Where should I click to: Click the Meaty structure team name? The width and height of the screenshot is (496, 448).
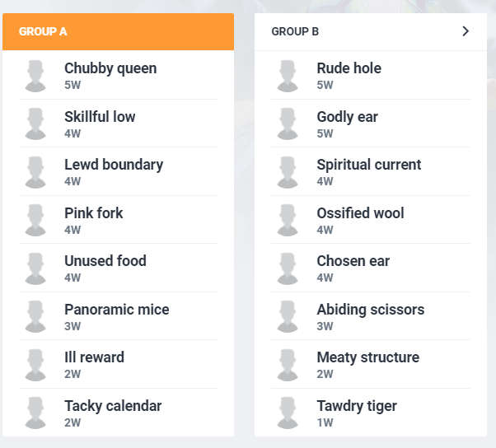[x=367, y=357]
